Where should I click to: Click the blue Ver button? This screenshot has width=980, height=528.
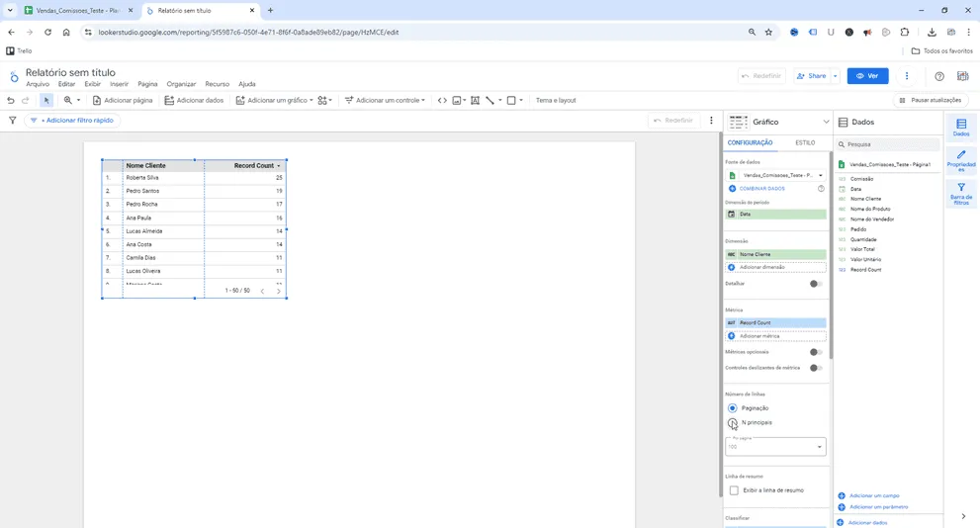867,76
